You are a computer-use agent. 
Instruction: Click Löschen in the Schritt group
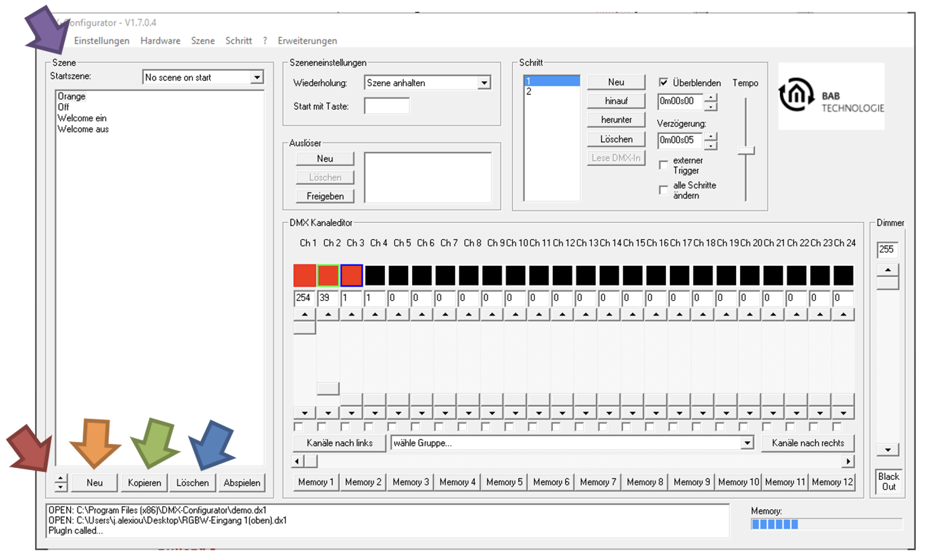616,139
